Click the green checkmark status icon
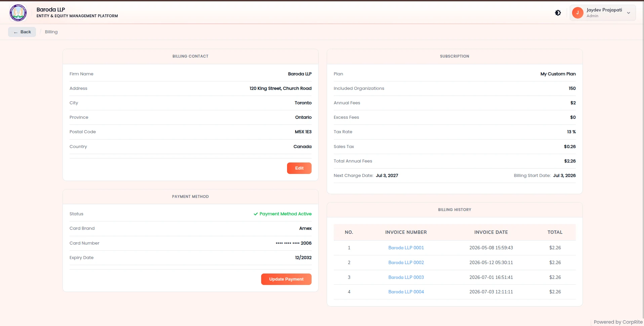This screenshot has height=326, width=644. [256, 214]
